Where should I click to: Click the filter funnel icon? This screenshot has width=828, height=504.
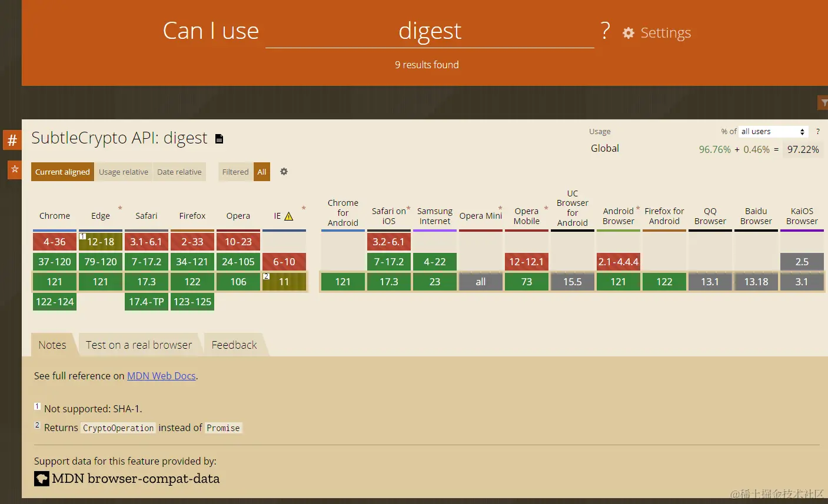(824, 103)
